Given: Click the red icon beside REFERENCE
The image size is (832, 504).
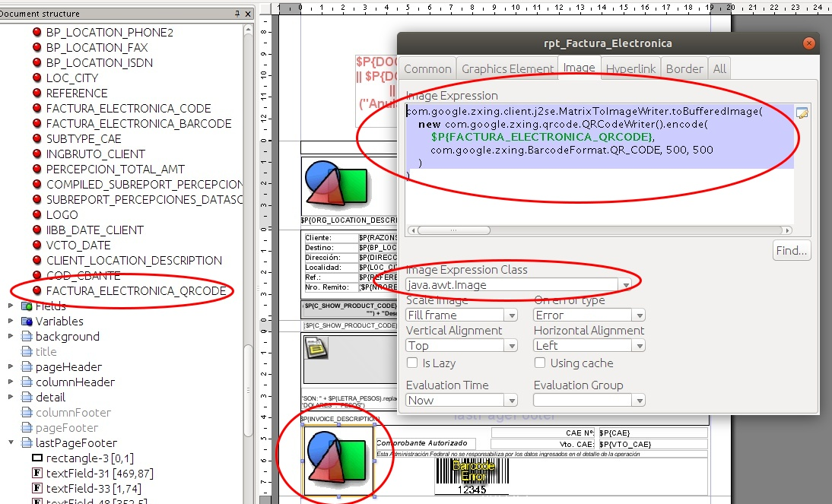Looking at the screenshot, I should point(37,93).
